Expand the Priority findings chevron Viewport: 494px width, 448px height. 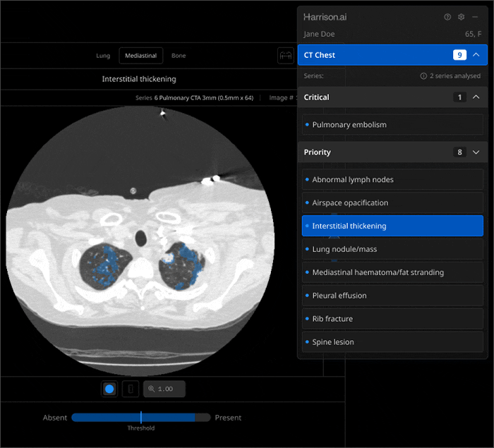(x=476, y=152)
